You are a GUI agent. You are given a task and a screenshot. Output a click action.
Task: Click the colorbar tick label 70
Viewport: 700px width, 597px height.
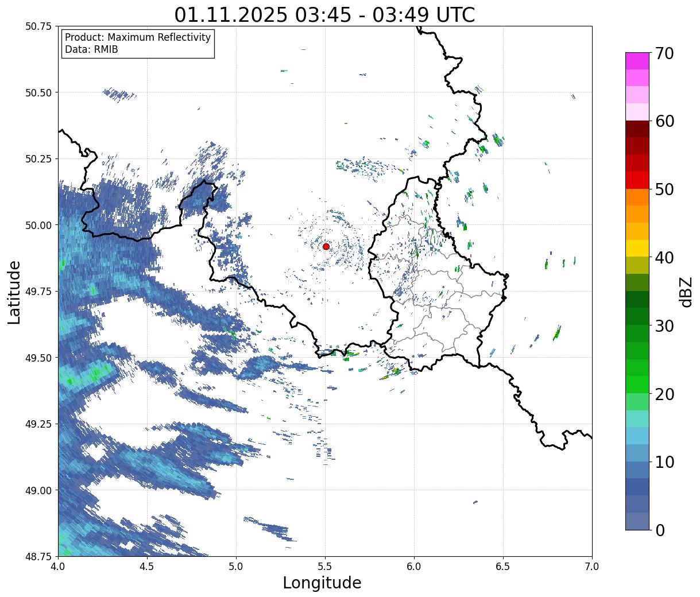(x=664, y=53)
